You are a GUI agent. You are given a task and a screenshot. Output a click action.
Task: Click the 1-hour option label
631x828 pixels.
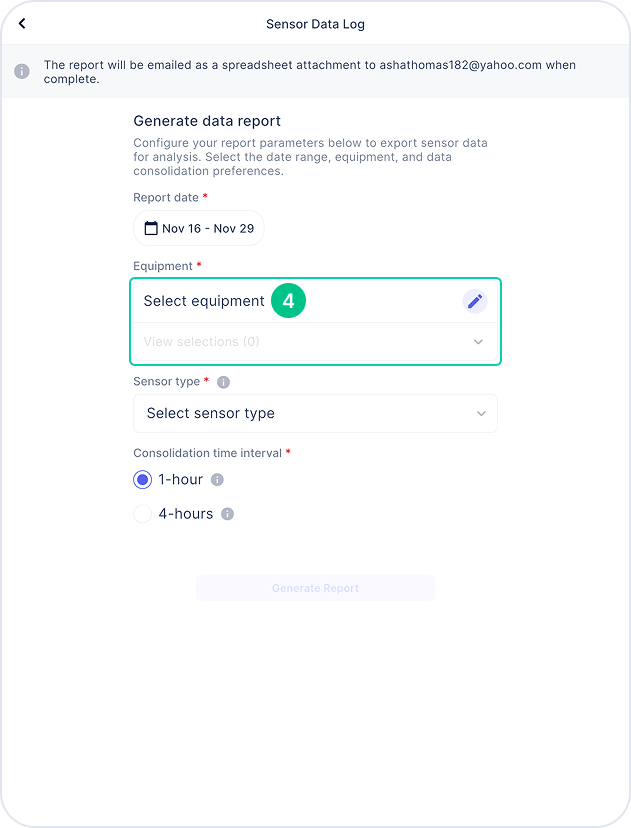[181, 479]
